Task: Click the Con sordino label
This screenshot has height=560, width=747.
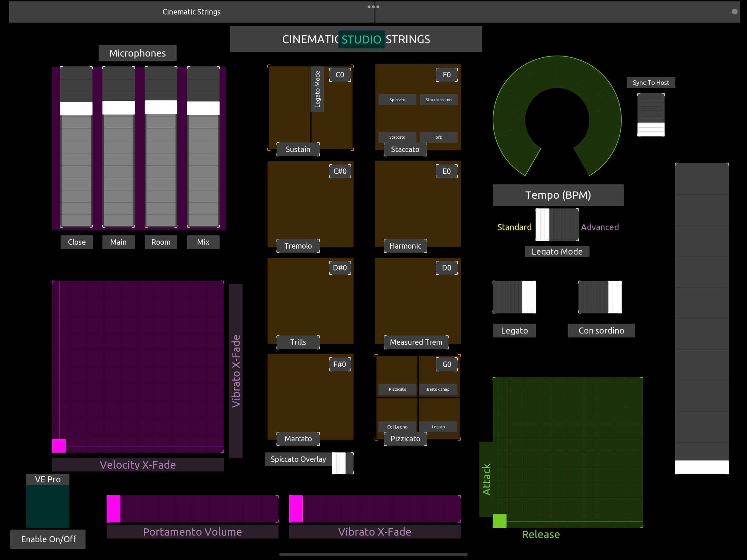Action: (x=601, y=330)
